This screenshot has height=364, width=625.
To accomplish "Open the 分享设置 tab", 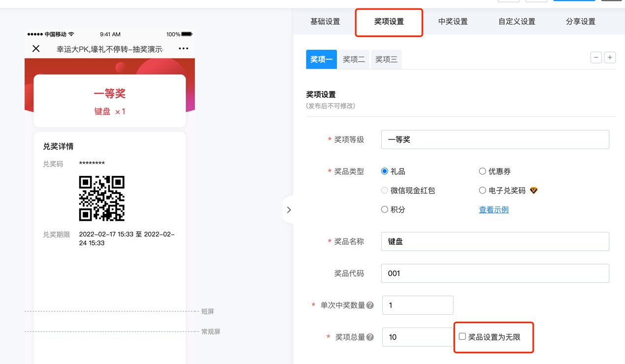I will 581,22.
